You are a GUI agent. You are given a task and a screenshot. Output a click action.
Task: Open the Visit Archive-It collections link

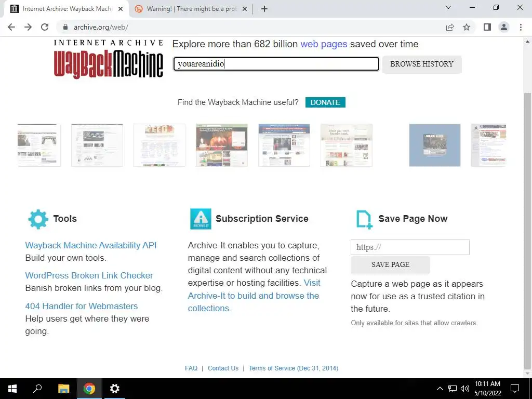(x=254, y=296)
